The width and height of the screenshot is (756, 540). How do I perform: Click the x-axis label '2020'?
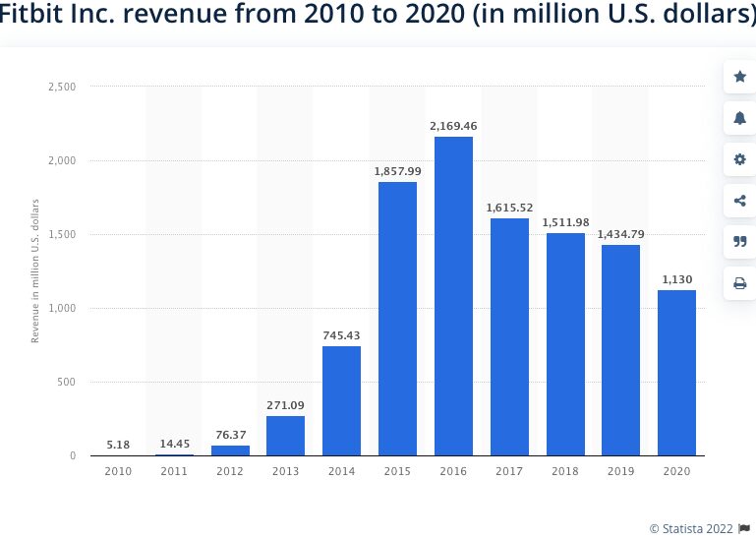[676, 471]
